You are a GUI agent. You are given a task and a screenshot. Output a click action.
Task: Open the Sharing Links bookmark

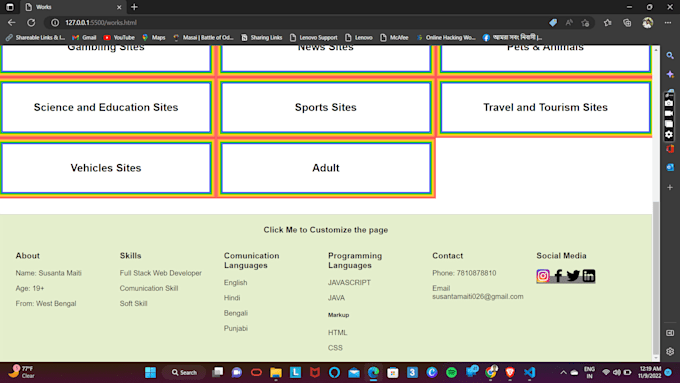pos(262,37)
